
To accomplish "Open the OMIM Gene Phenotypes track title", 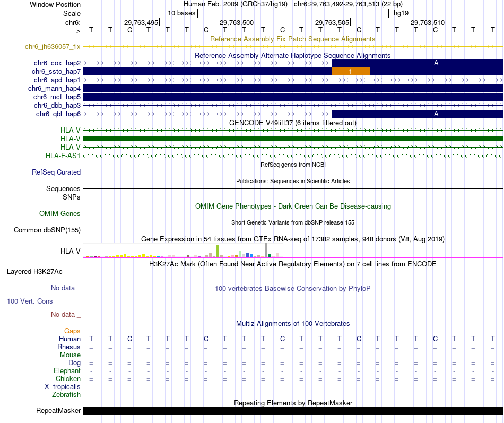I will tap(293, 206).
